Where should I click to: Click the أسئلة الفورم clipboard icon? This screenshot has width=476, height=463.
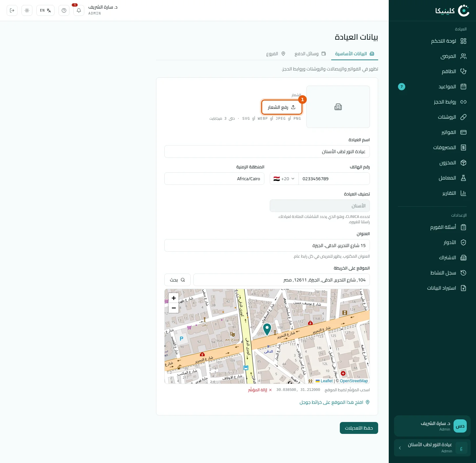pos(463,227)
